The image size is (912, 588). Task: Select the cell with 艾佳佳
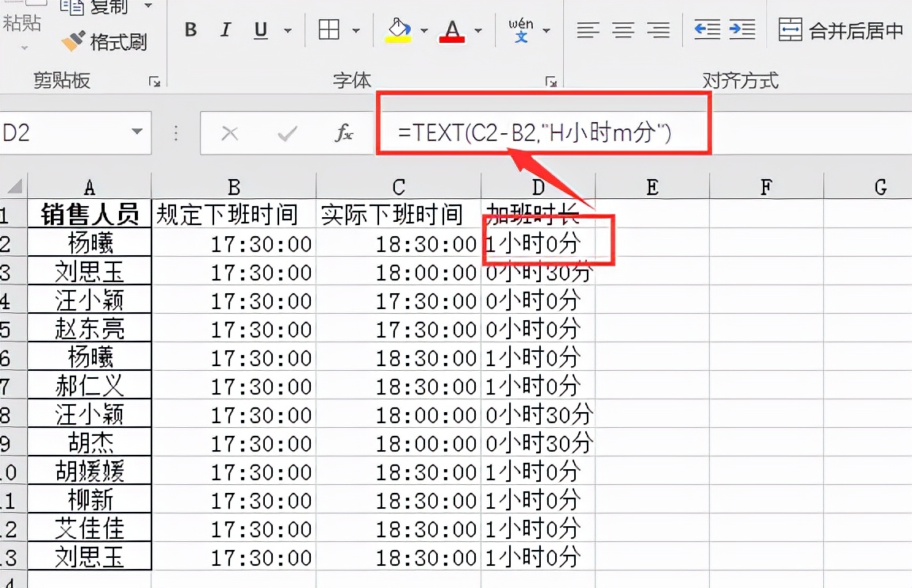click(x=90, y=528)
